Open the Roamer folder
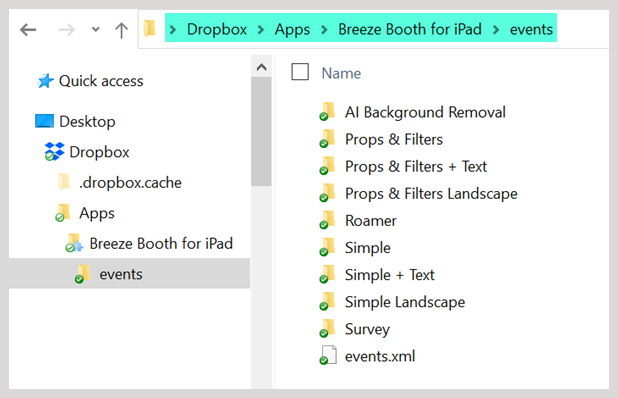The width and height of the screenshot is (618, 398). click(370, 221)
